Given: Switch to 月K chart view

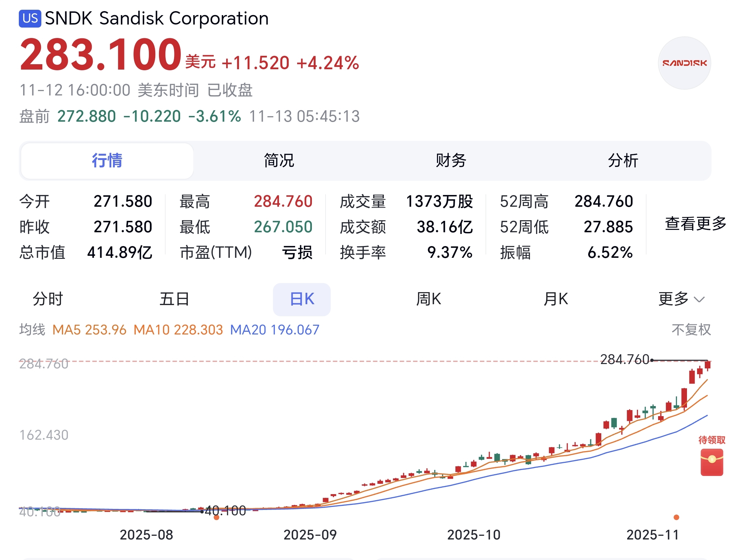Looking at the screenshot, I should tap(556, 299).
